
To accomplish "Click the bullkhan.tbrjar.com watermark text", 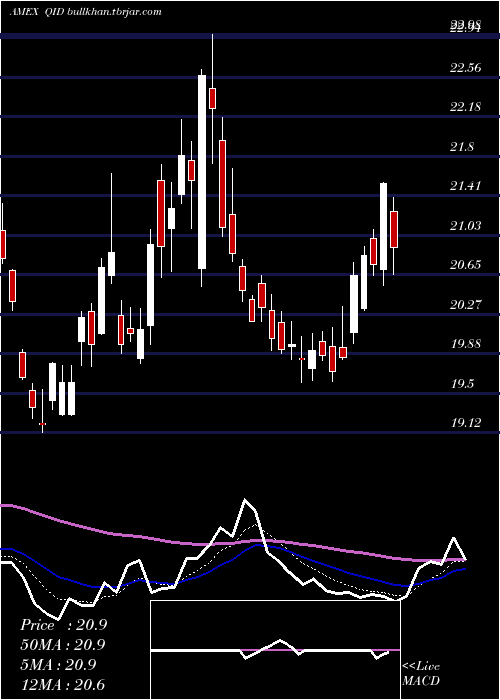I will pyautogui.click(x=114, y=12).
